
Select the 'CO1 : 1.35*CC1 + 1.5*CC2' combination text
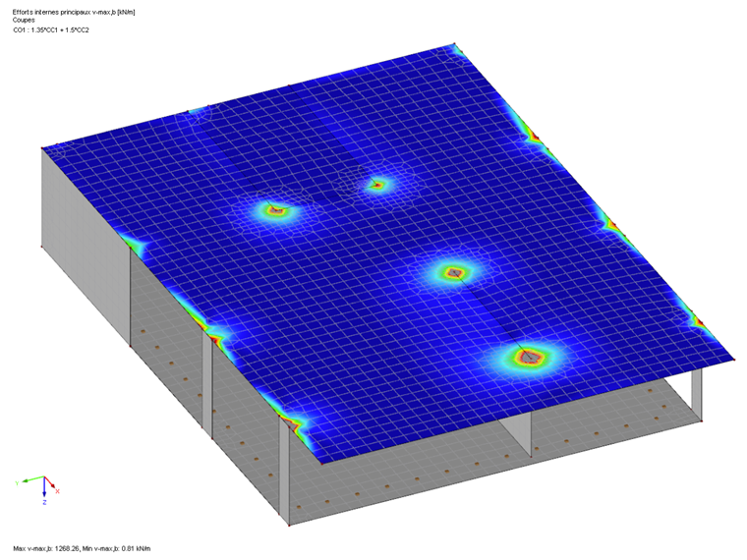[x=51, y=30]
